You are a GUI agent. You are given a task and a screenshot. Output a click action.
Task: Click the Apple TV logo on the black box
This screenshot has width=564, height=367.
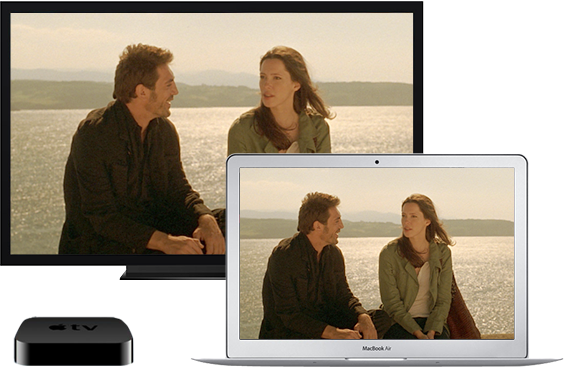click(73, 327)
